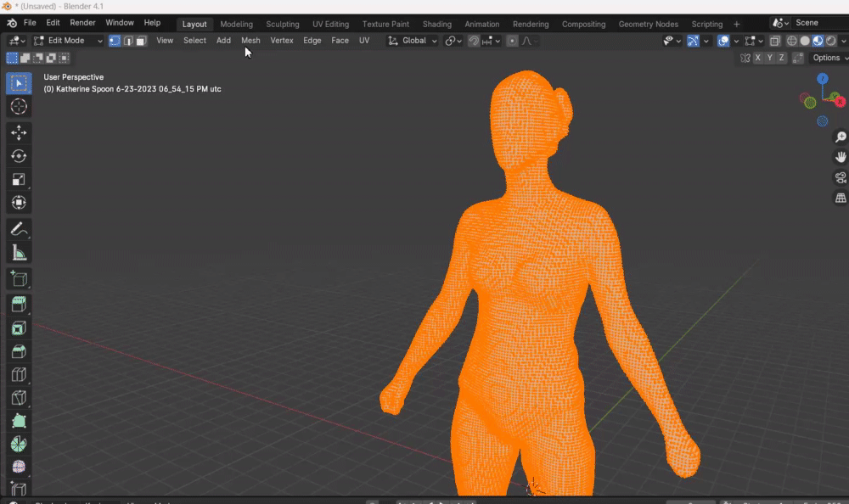This screenshot has height=504, width=849.
Task: Open object visibility selectability dropdown
Action: [x=672, y=41]
